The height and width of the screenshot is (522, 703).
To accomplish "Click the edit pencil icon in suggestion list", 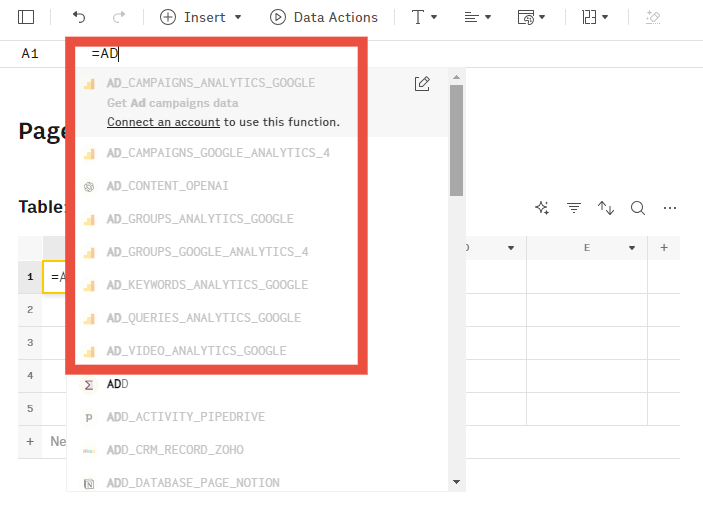I will click(x=422, y=84).
